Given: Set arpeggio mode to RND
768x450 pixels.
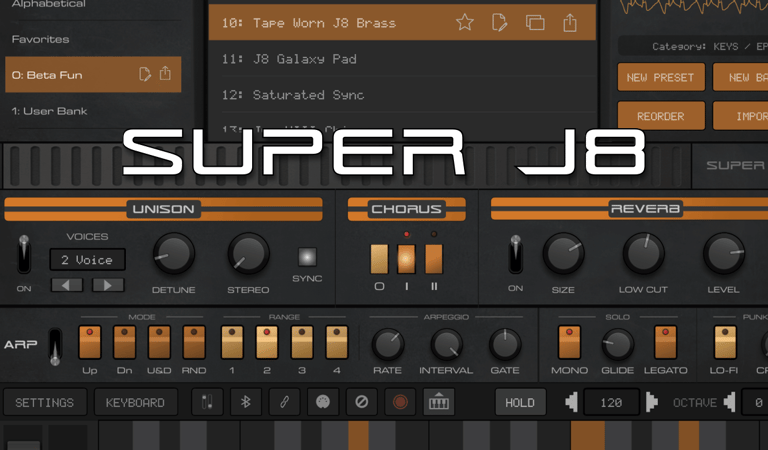Looking at the screenshot, I should click(194, 342).
